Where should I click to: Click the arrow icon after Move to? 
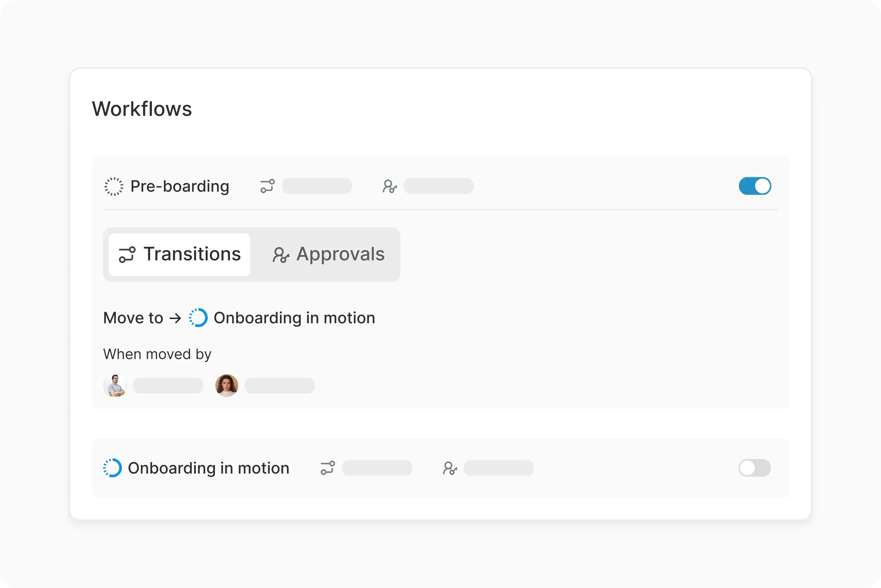click(x=175, y=318)
